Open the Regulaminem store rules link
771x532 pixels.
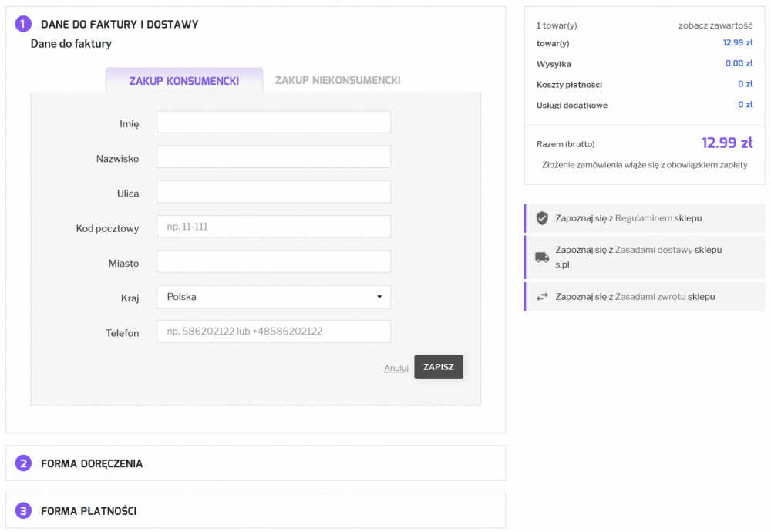[x=643, y=218]
